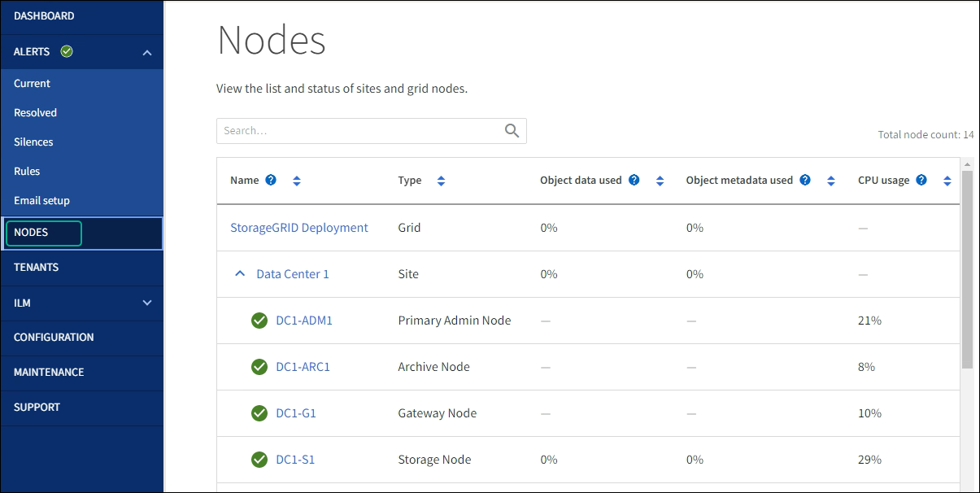Image resolution: width=980 pixels, height=493 pixels.
Task: Click the search magnifier icon
Action: [x=512, y=131]
